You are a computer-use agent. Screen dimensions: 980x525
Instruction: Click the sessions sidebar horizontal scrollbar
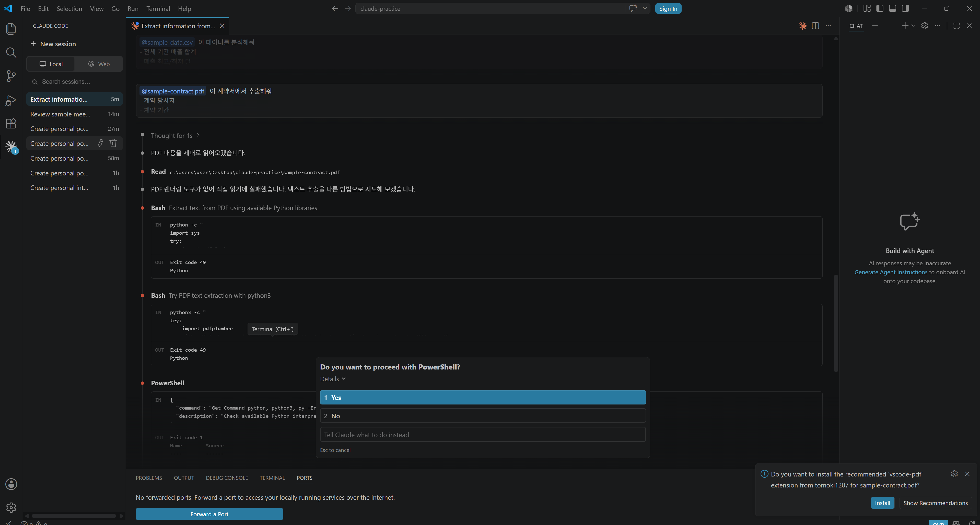click(x=74, y=516)
